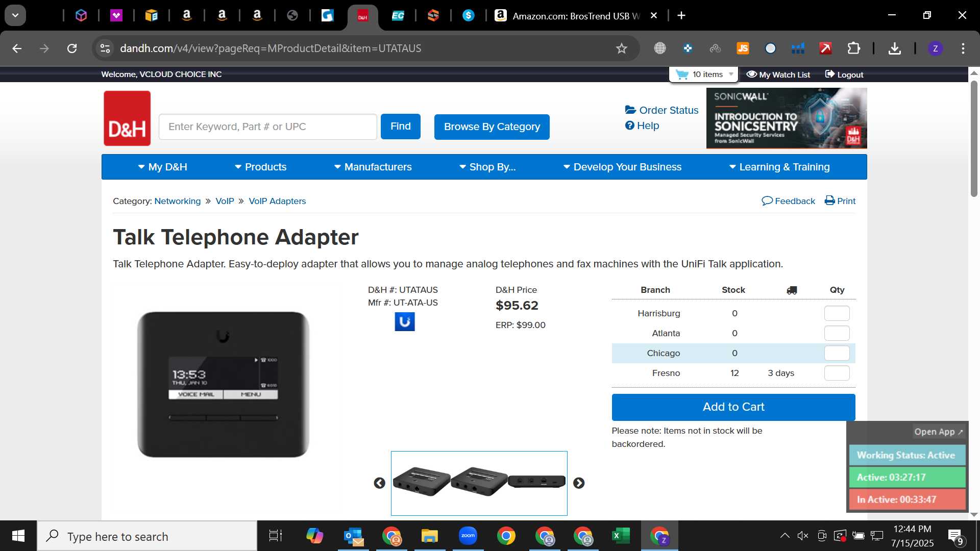Open the shopping cart with 10 items

pyautogui.click(x=704, y=74)
